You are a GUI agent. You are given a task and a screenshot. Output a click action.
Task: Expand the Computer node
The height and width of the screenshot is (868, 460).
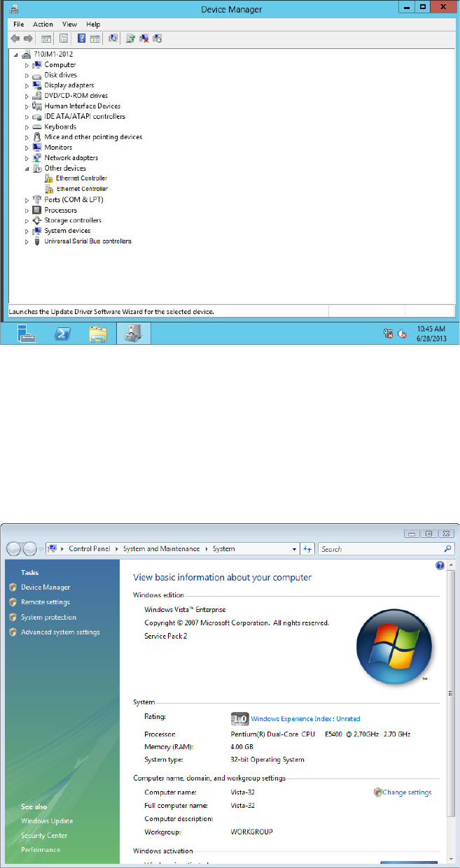(x=27, y=65)
